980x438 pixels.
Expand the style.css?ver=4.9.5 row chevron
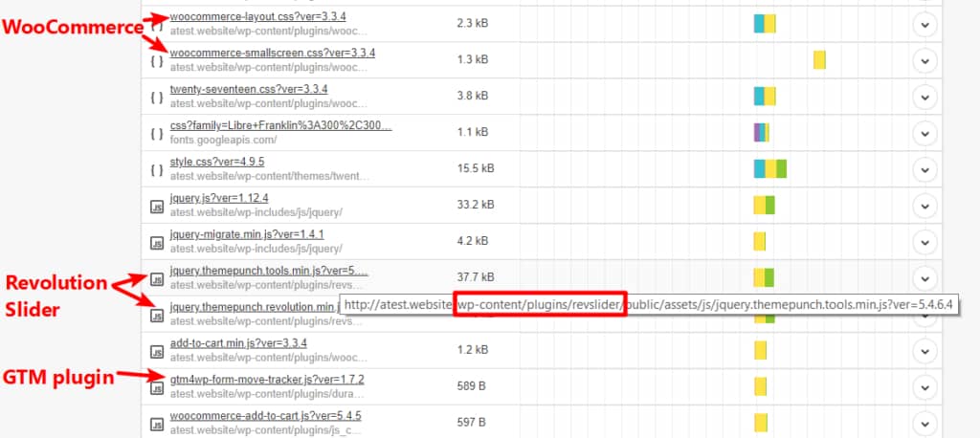(x=925, y=169)
